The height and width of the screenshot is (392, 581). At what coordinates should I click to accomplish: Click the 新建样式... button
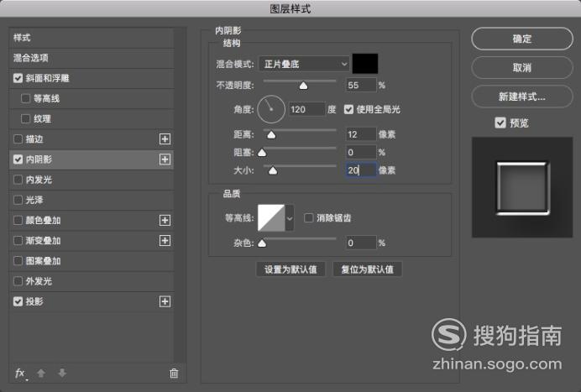coord(522,97)
